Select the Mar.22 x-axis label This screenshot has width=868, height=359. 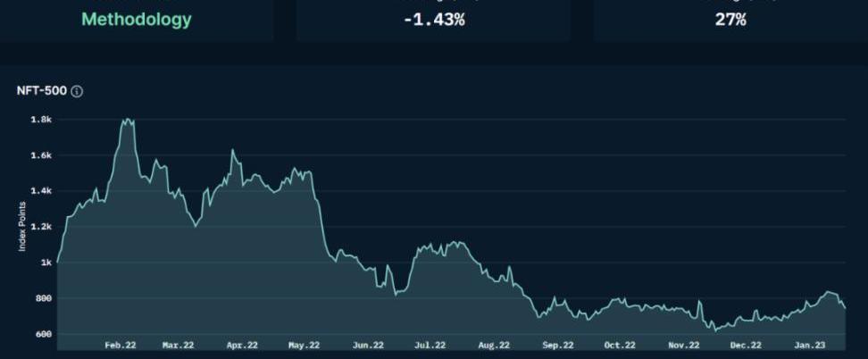[x=178, y=345]
